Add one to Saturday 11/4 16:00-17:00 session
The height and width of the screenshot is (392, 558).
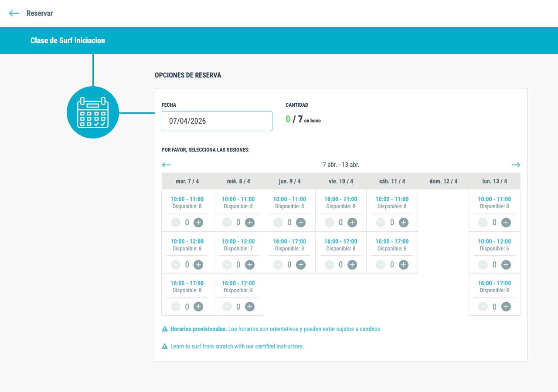(x=403, y=264)
